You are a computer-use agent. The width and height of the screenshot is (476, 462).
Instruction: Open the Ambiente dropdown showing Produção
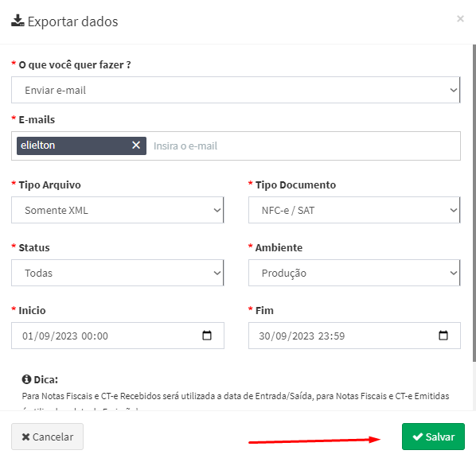tap(354, 273)
